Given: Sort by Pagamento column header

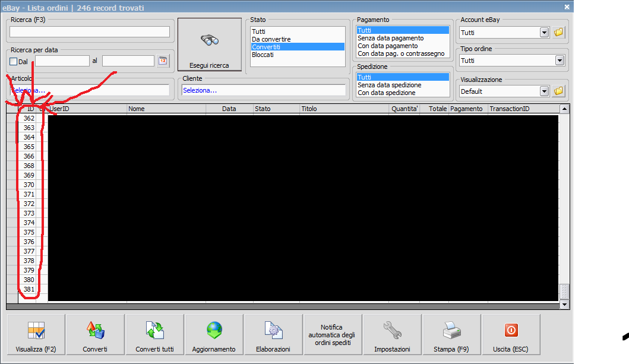Looking at the screenshot, I should click(x=469, y=109).
